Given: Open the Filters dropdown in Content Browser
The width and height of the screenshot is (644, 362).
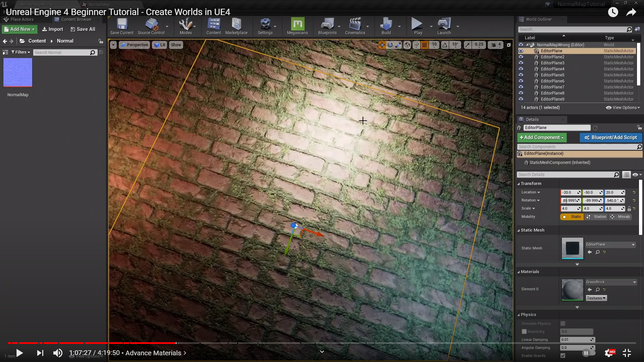Looking at the screenshot, I should tap(21, 52).
